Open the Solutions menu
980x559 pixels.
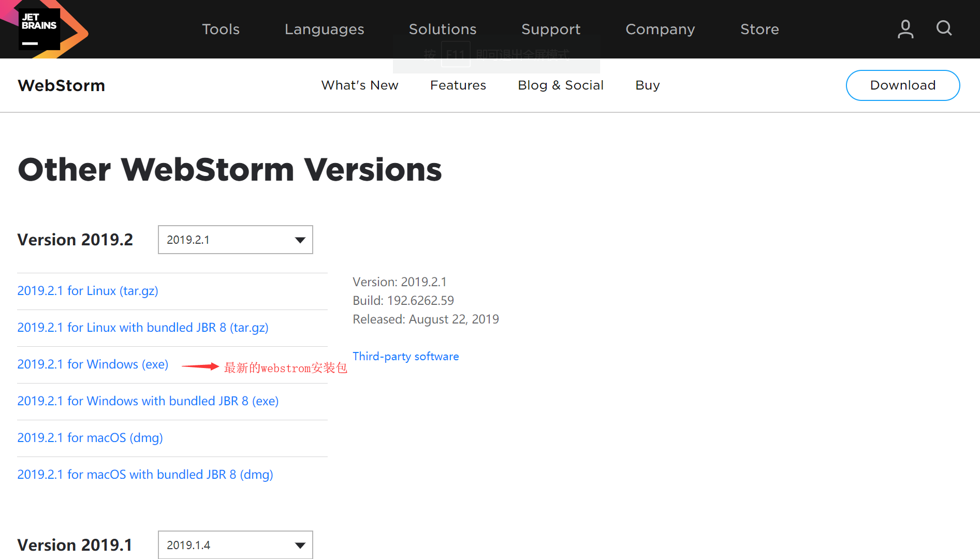tap(443, 30)
